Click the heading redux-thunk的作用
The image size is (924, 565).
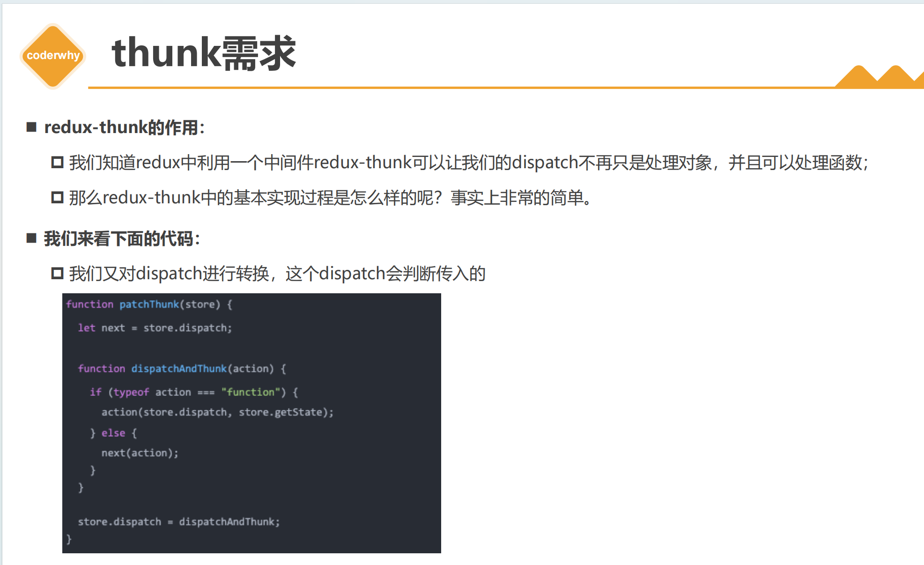[124, 127]
